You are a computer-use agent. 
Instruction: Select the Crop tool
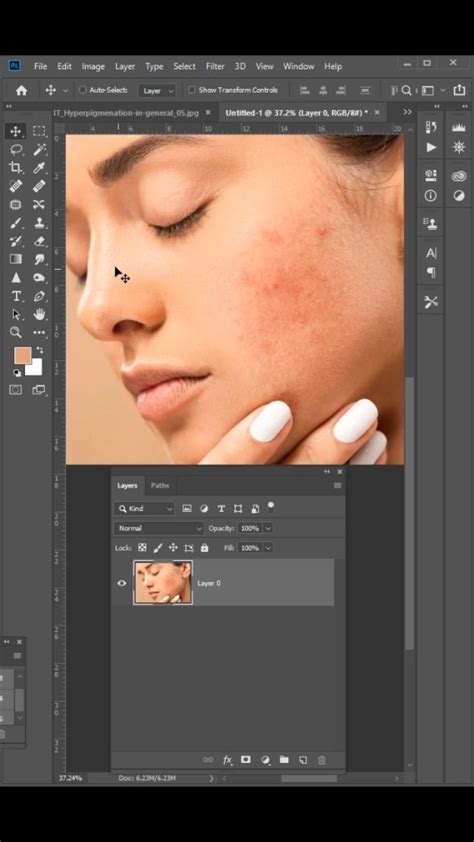[x=16, y=168]
